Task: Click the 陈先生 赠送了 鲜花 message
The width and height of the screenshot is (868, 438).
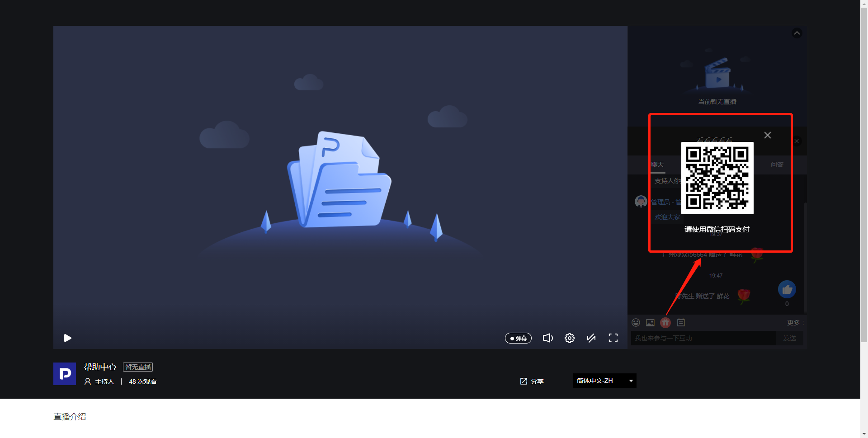Action: (702, 296)
